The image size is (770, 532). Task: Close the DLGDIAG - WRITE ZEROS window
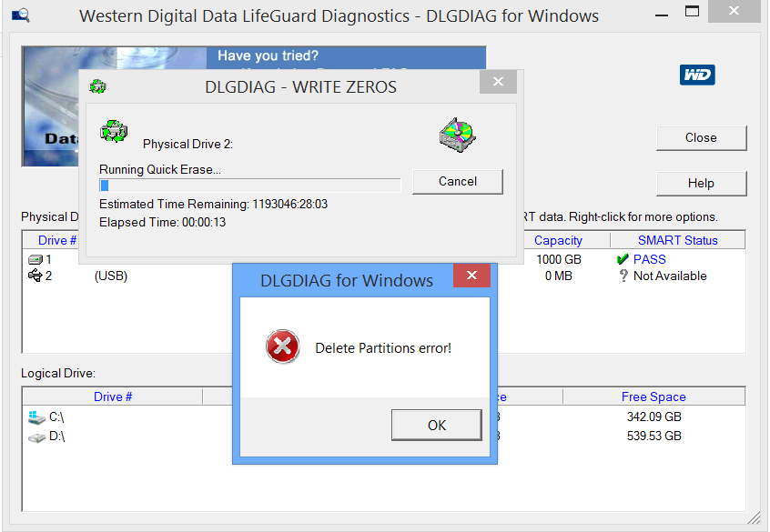pyautogui.click(x=498, y=82)
